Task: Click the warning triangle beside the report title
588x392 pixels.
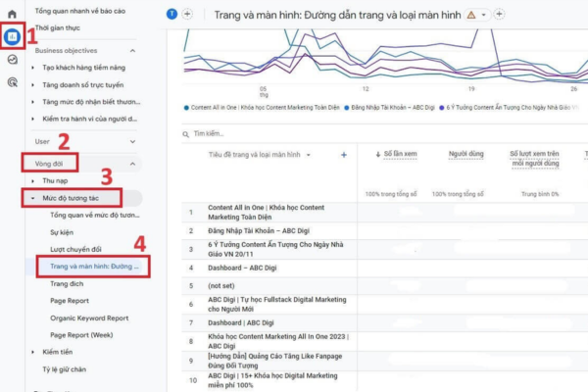Action: click(x=471, y=15)
